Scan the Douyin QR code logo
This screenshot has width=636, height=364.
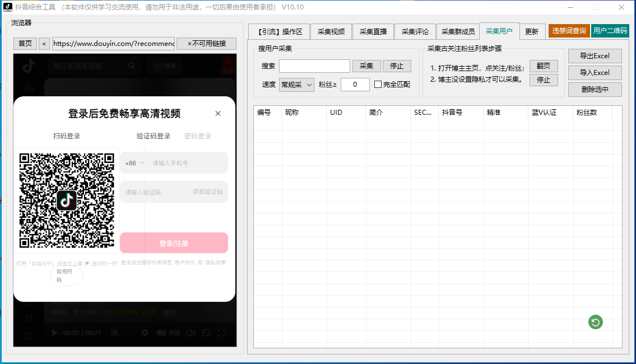click(x=66, y=200)
